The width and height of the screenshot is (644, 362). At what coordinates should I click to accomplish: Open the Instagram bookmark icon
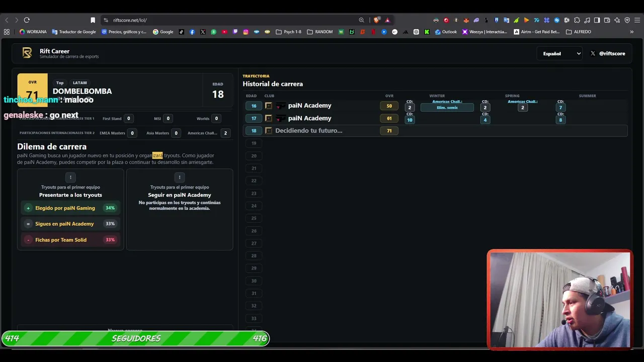246,32
